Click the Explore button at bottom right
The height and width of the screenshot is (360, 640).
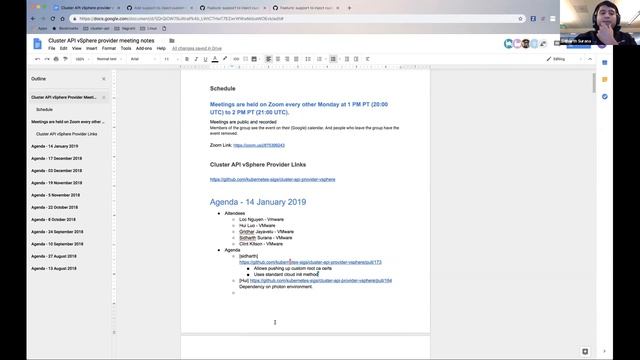coord(585,351)
